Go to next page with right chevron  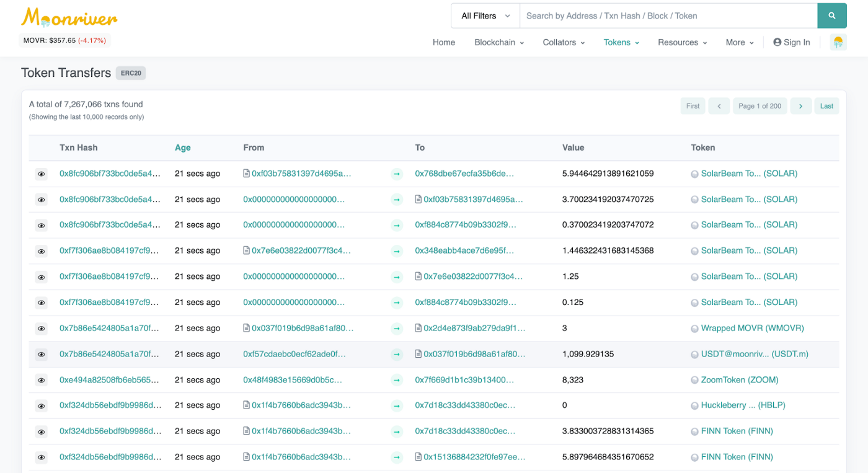coord(801,106)
